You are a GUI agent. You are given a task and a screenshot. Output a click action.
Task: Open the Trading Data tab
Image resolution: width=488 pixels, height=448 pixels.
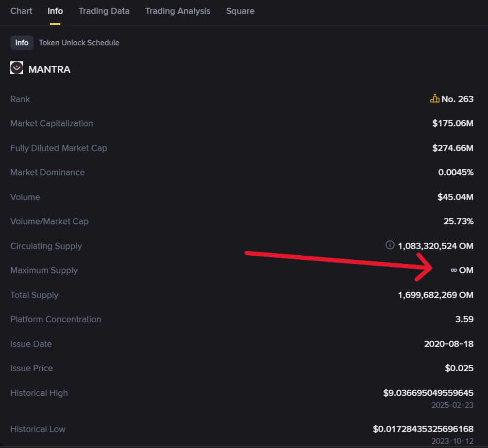point(104,11)
